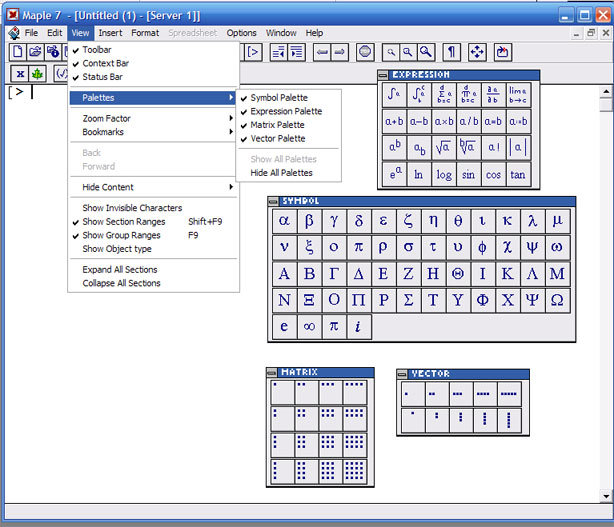Click the resize active window arrows icon

click(477, 52)
